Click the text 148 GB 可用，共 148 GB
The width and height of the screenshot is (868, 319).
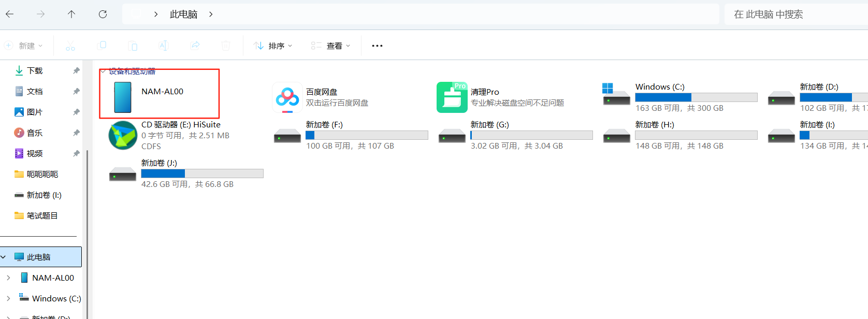(679, 146)
